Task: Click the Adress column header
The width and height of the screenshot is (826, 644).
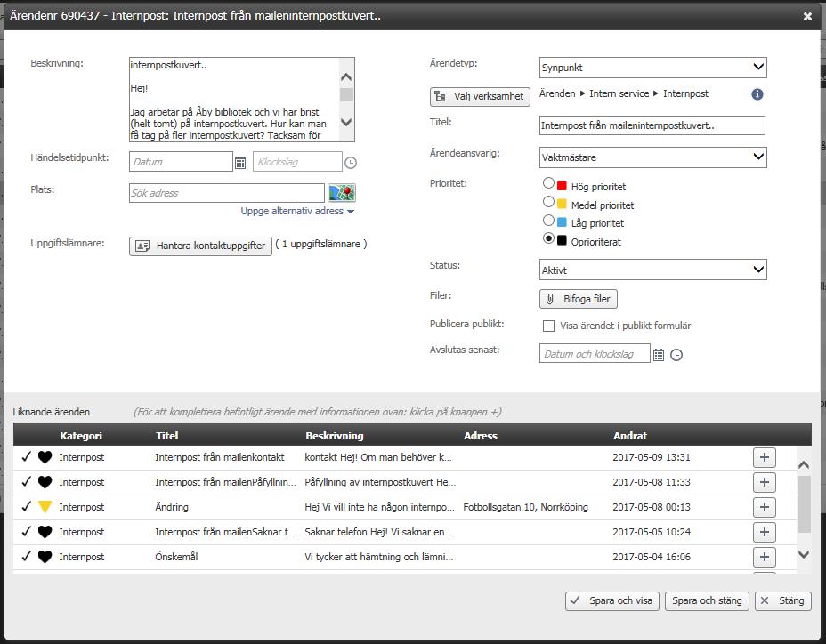Action: pyautogui.click(x=481, y=436)
